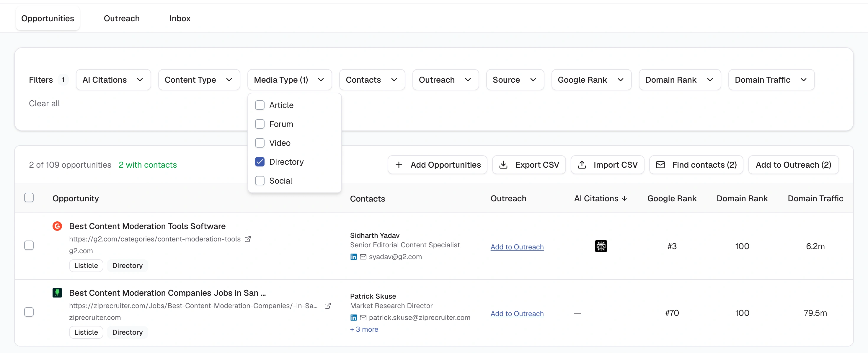Viewport: 868px width, 353px height.
Task: Open the Source filter dropdown
Action: point(515,80)
